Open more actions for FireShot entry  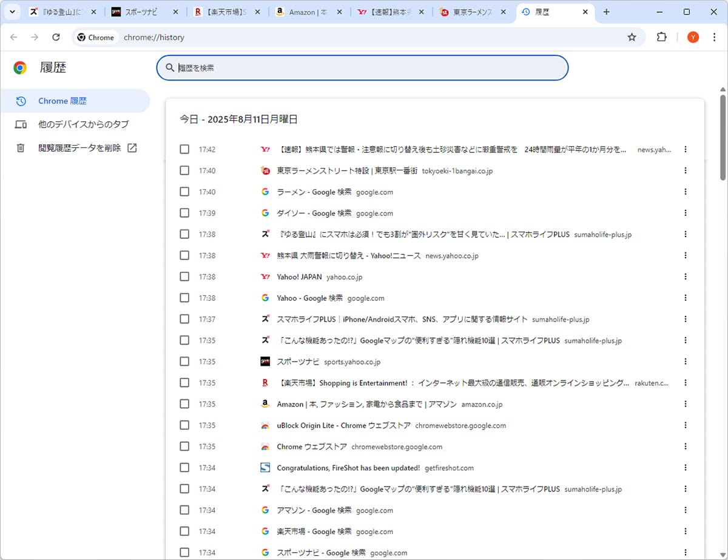(686, 468)
